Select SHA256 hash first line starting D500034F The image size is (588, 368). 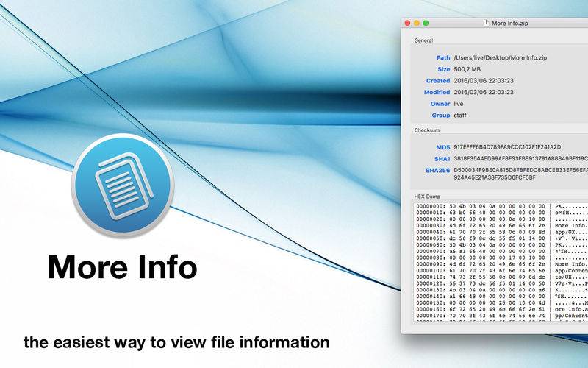[521, 170]
